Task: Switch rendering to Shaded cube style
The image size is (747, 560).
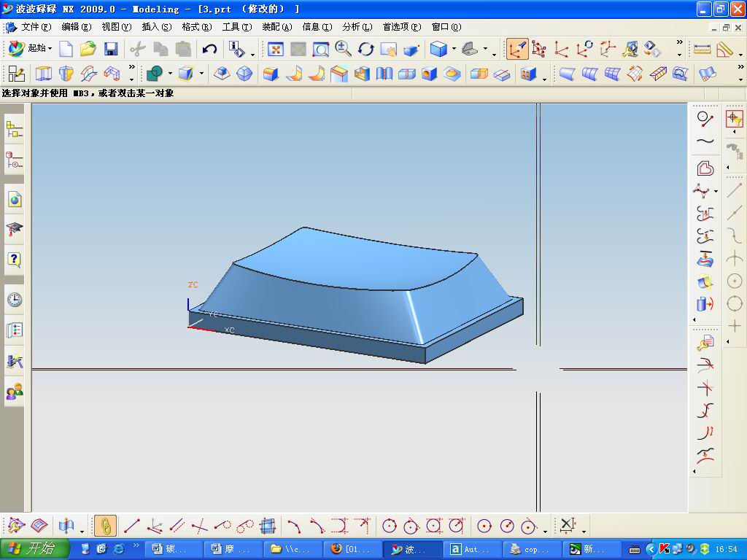Action: (x=438, y=49)
